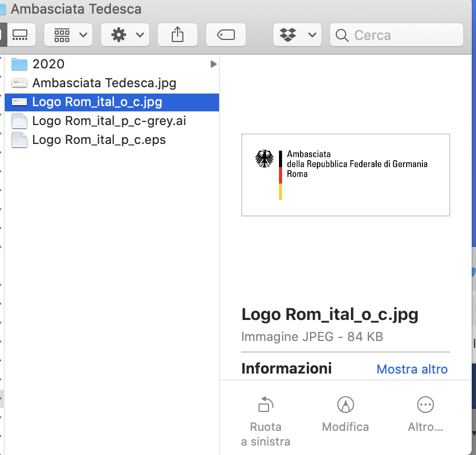Image resolution: width=476 pixels, height=455 pixels.
Task: Click the Share toolbar button
Action: (x=178, y=35)
